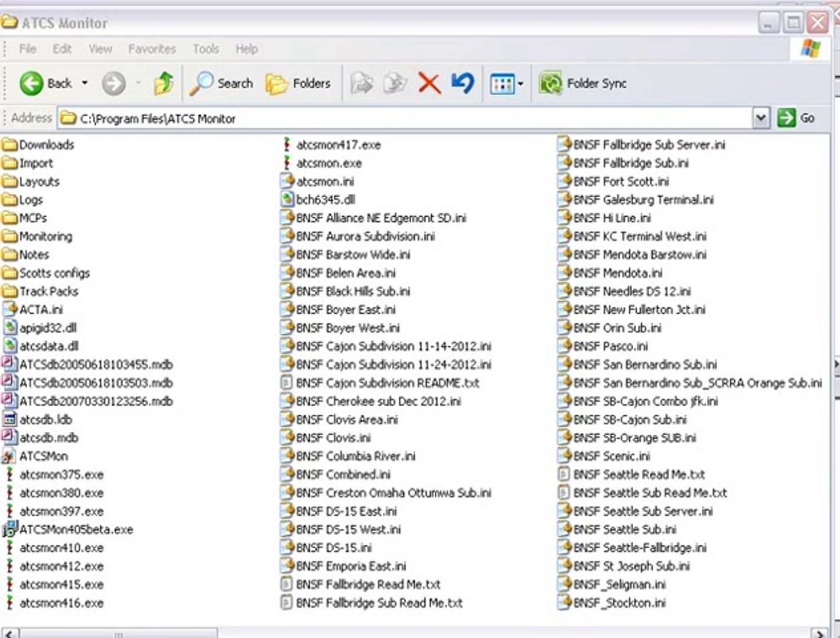Click the blue Undo icon
840x638 pixels.
click(463, 83)
